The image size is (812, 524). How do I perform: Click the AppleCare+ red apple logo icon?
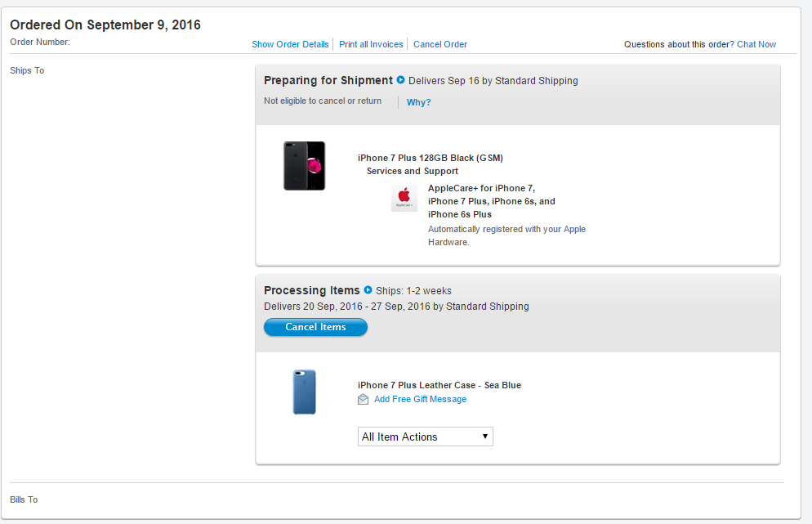tap(404, 198)
